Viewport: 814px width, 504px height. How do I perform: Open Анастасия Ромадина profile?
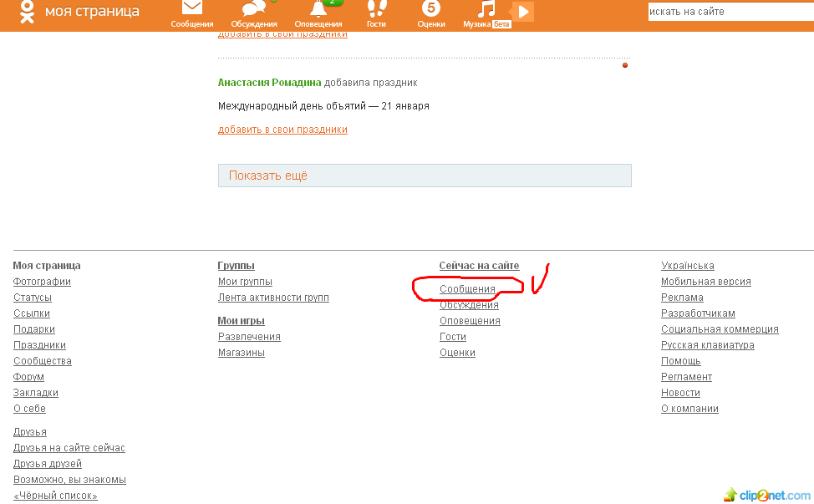click(x=269, y=83)
